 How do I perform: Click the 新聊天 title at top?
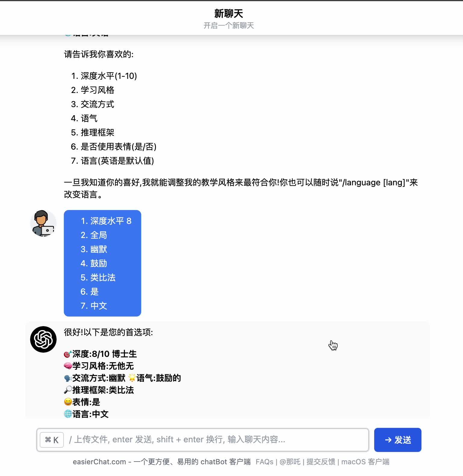229,14
